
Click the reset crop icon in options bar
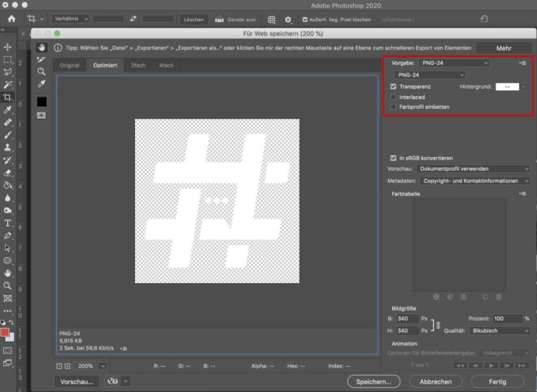click(484, 19)
